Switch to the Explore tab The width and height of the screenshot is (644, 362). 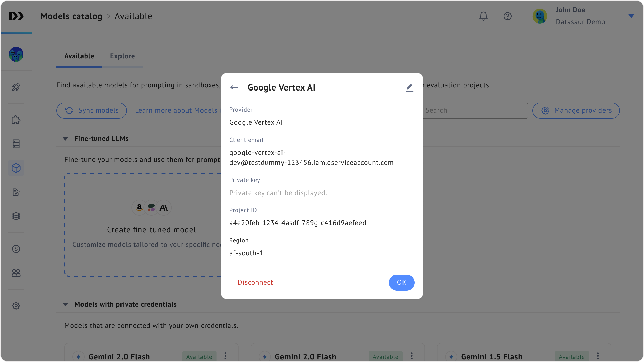(x=122, y=56)
